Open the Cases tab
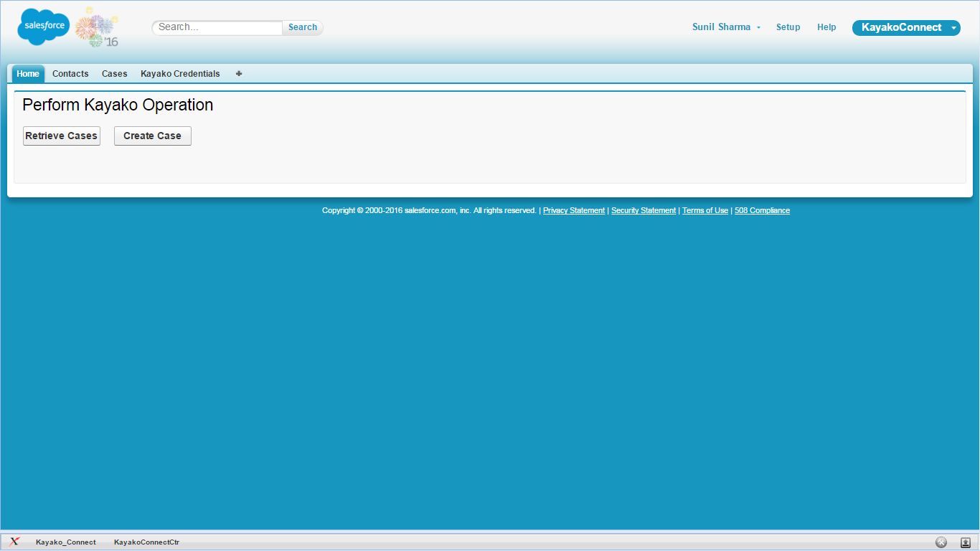Screen dimensions: 980x551 coord(114,74)
